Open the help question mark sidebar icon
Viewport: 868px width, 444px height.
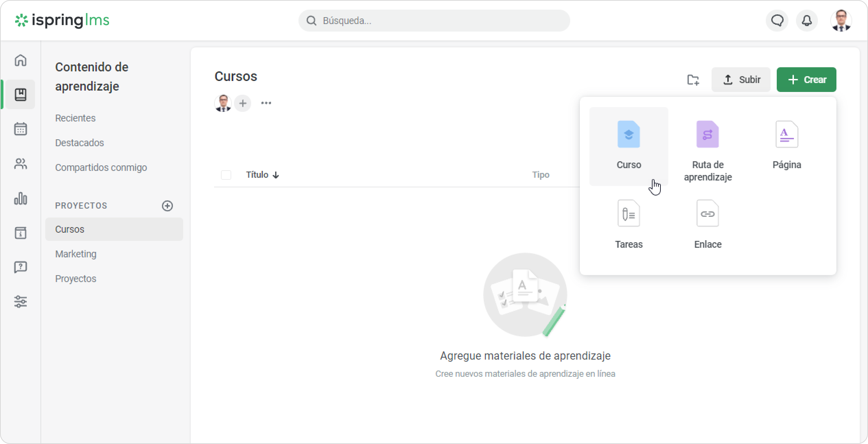point(21,267)
